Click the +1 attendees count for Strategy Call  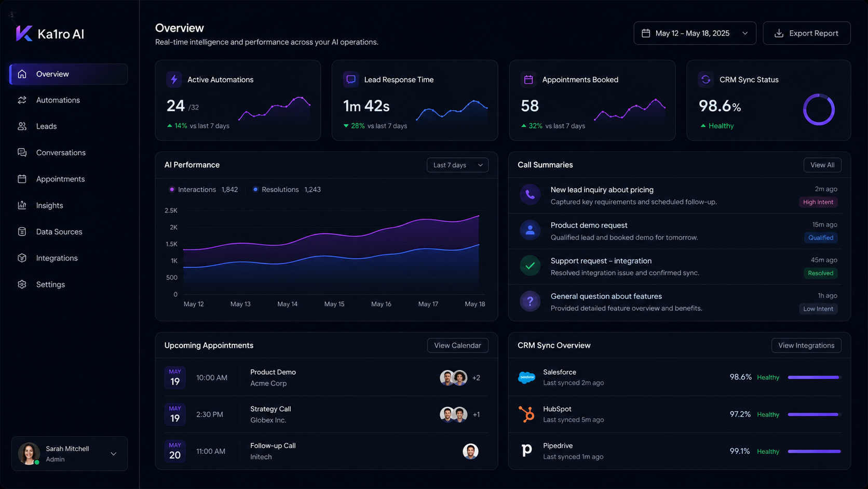[x=476, y=415]
